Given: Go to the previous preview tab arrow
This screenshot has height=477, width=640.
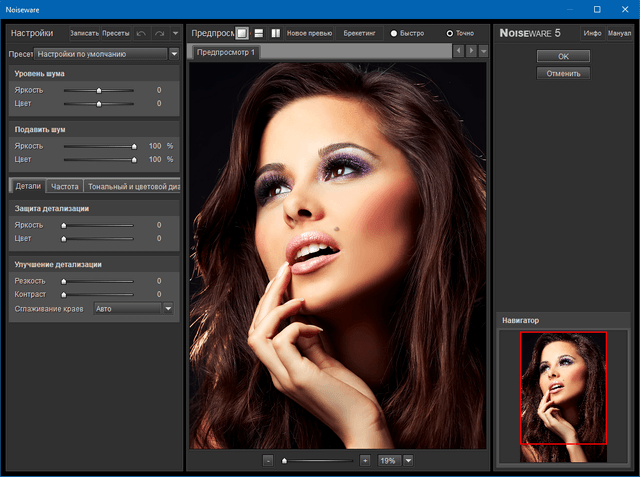Looking at the screenshot, I should [458, 51].
